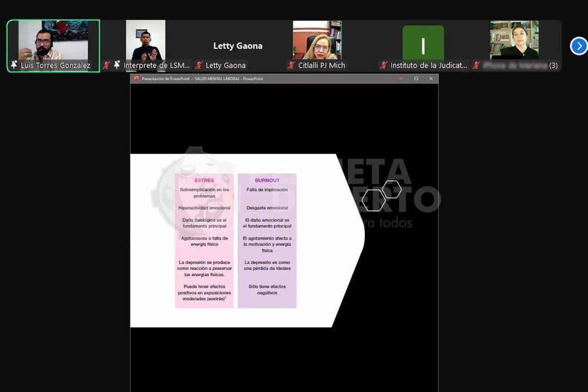Select Citlalli PJ Mich video thumbnail

[x=317, y=41]
